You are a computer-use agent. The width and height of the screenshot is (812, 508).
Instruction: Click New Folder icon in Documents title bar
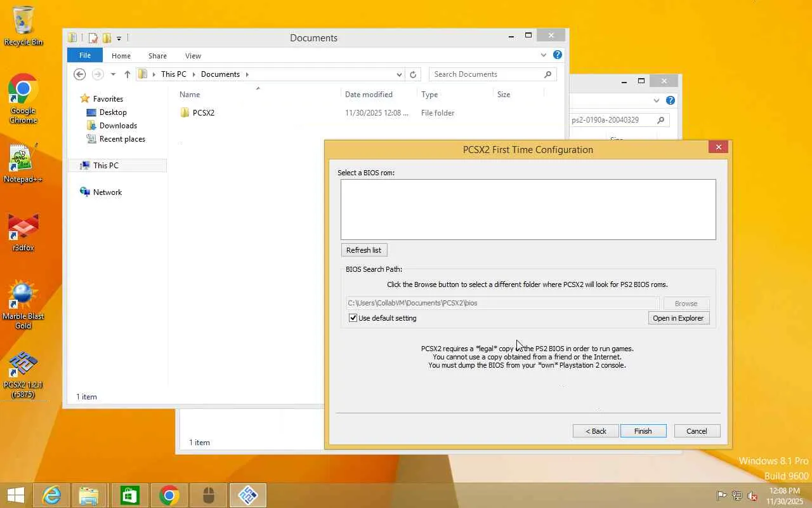click(107, 38)
